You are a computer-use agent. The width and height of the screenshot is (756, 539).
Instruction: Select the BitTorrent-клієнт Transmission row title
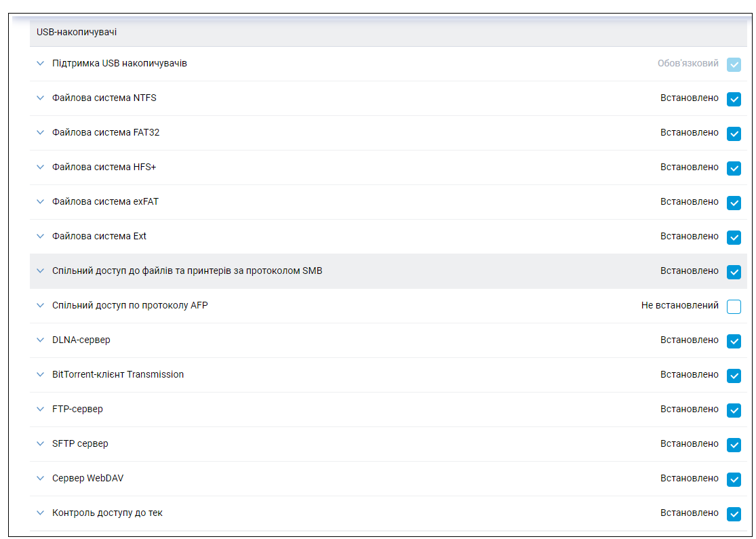point(118,374)
